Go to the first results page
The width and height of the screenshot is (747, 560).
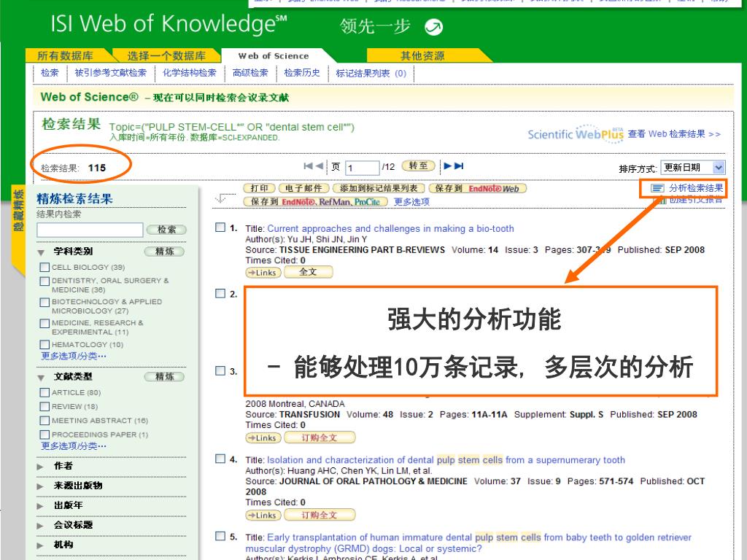(x=308, y=166)
